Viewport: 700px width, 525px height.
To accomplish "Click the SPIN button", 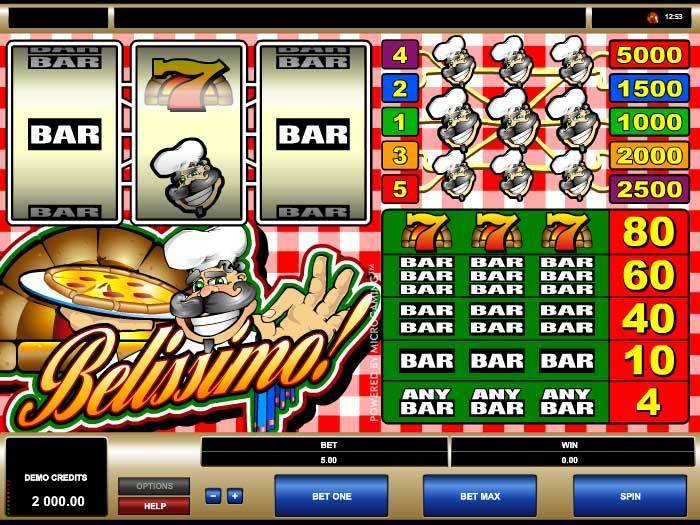I will tap(630, 496).
